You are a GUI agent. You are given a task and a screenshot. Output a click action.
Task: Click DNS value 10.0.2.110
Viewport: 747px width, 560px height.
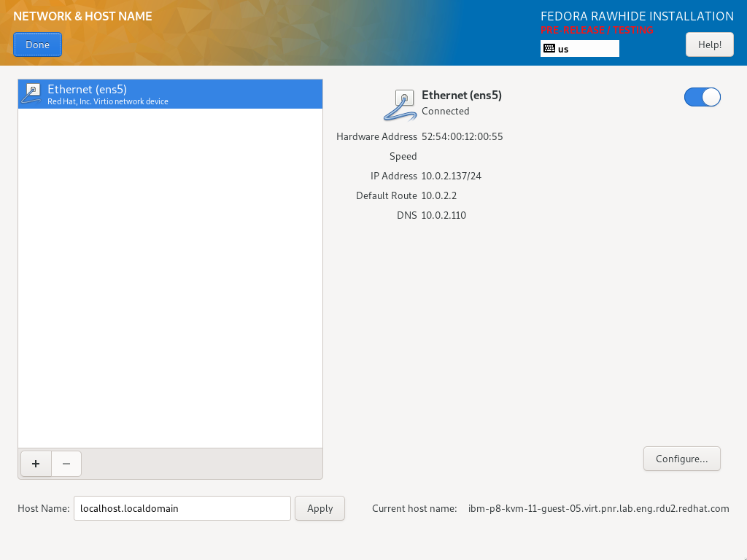444,215
